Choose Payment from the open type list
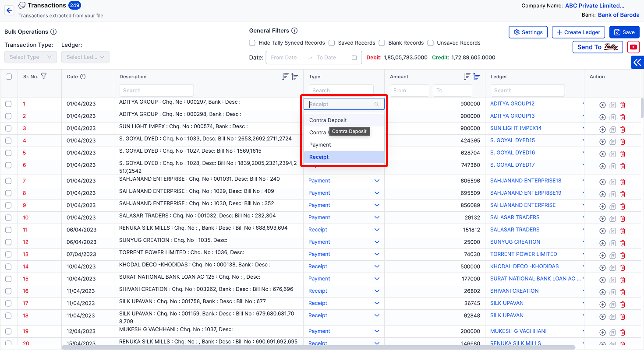The image size is (644, 350). coord(344,145)
